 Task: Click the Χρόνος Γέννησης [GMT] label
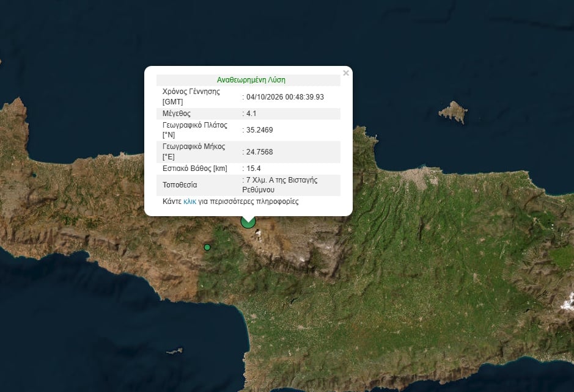(x=191, y=96)
